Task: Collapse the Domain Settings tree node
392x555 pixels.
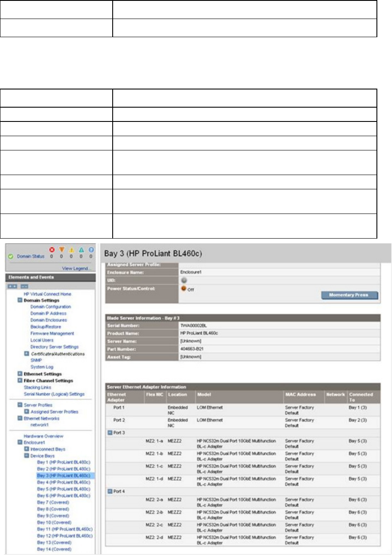Action: [20, 300]
